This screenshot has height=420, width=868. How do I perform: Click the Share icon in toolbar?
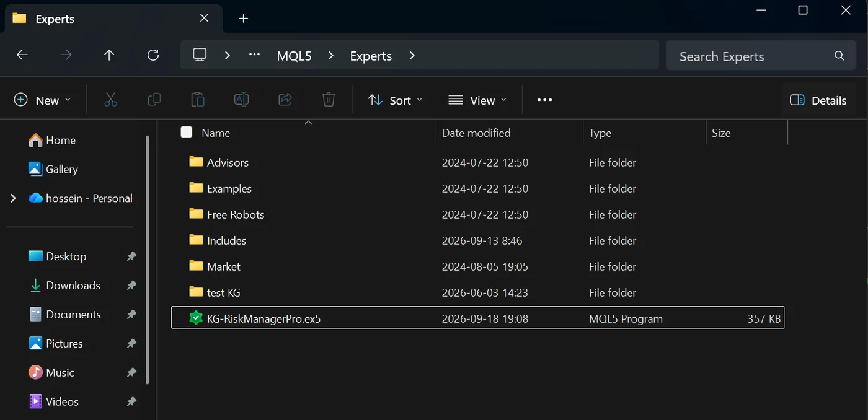[x=285, y=100]
